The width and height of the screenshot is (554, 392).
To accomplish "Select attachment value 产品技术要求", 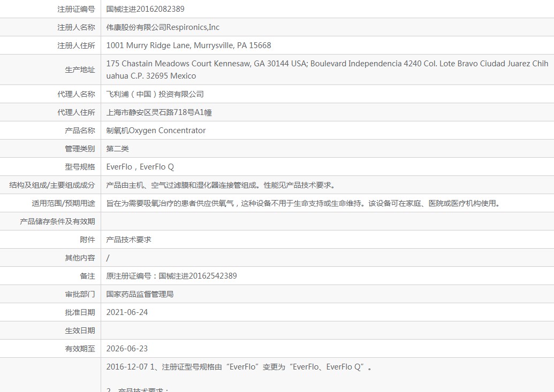I will tap(129, 240).
